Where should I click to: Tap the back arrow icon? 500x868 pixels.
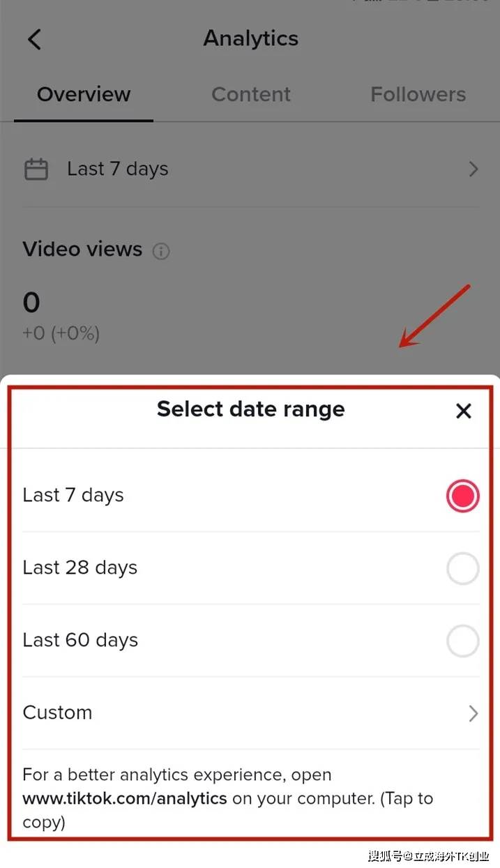coord(34,39)
